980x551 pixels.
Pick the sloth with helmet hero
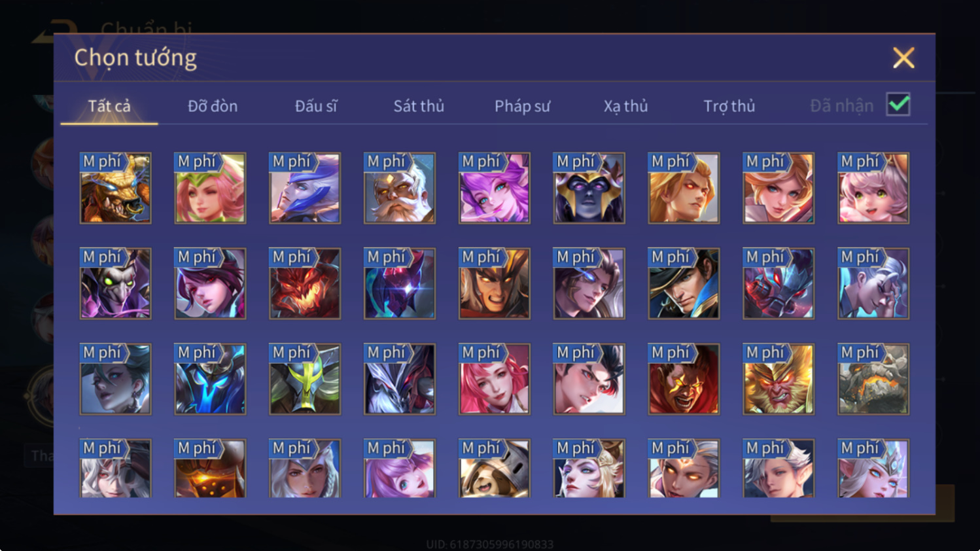(495, 469)
